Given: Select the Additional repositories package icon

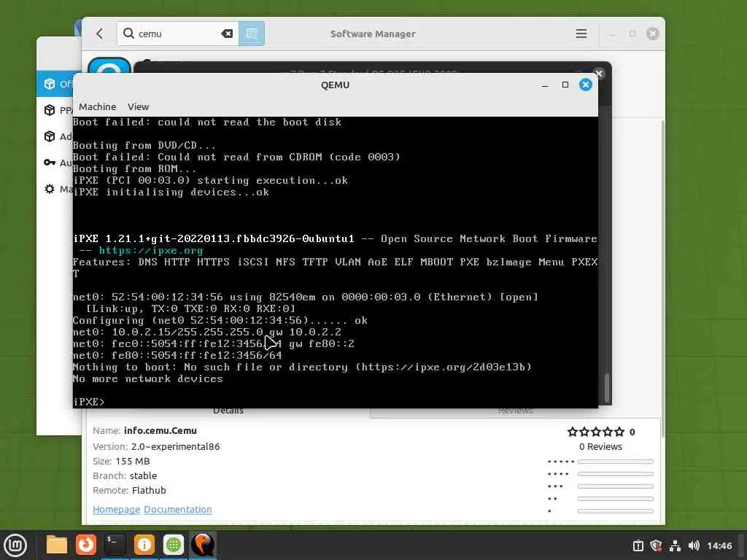Looking at the screenshot, I should coord(50,136).
